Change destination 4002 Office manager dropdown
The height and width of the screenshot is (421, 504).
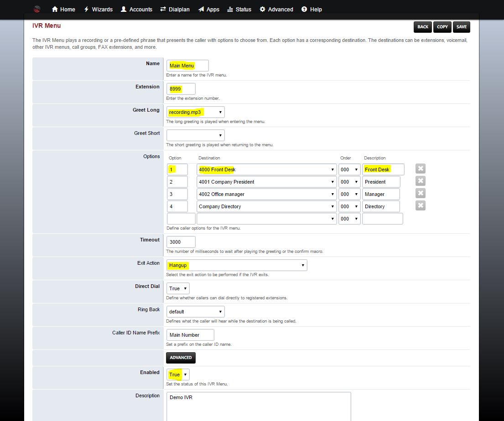(x=266, y=194)
